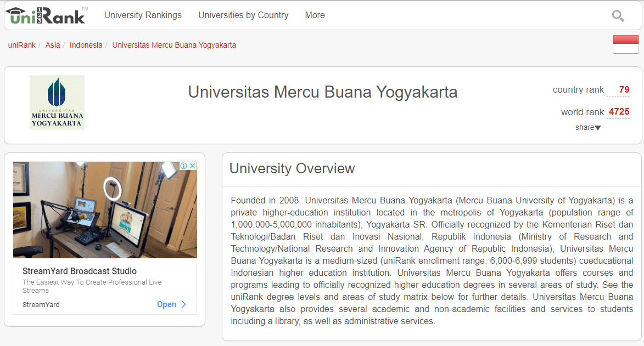Viewport: 644px width, 346px height.
Task: Open Universities by Country
Action: coord(243,15)
